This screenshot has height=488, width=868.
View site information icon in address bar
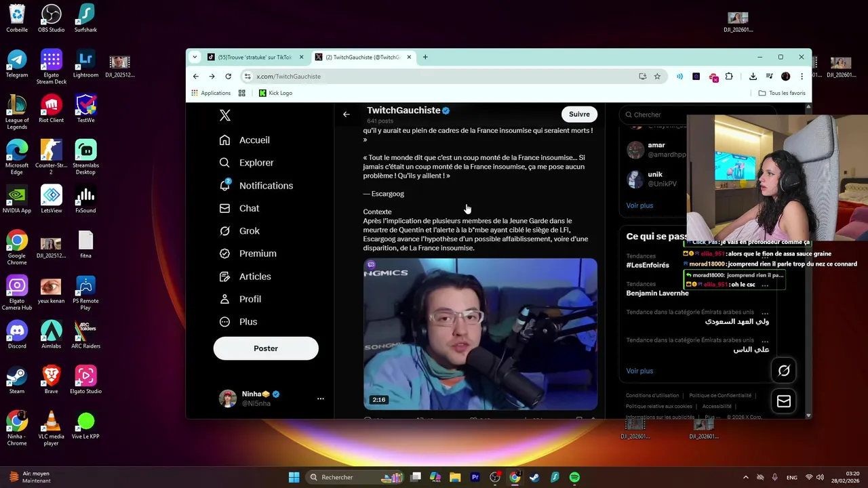pyautogui.click(x=248, y=77)
